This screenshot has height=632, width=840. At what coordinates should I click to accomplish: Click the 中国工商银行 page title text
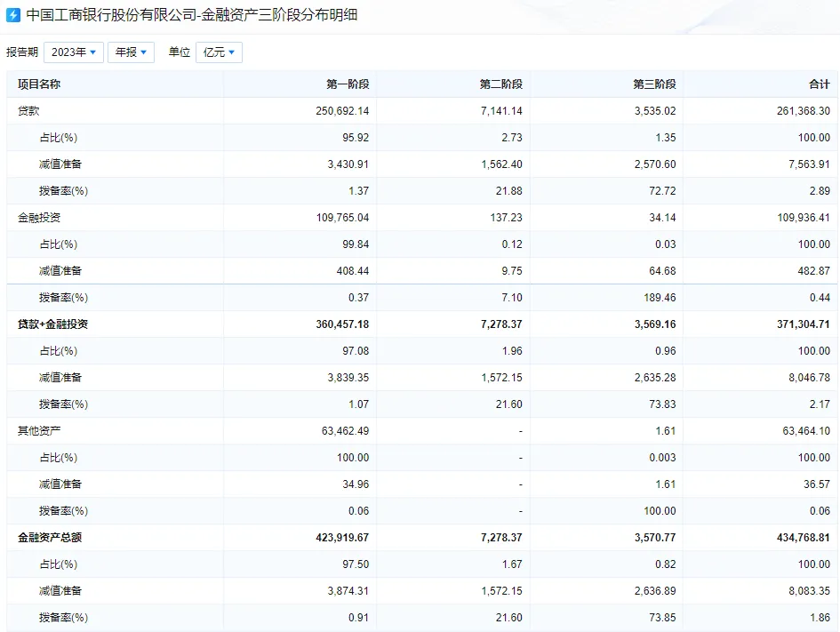191,15
